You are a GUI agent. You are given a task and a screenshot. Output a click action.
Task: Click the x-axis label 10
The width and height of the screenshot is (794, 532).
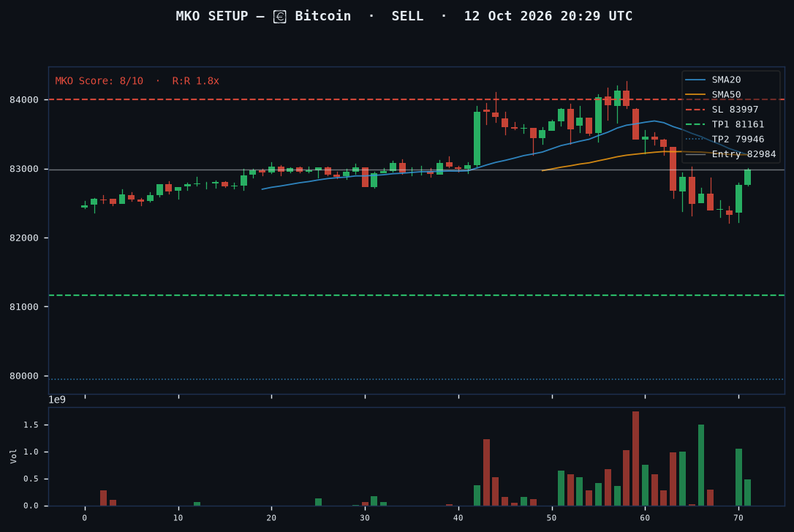(178, 518)
